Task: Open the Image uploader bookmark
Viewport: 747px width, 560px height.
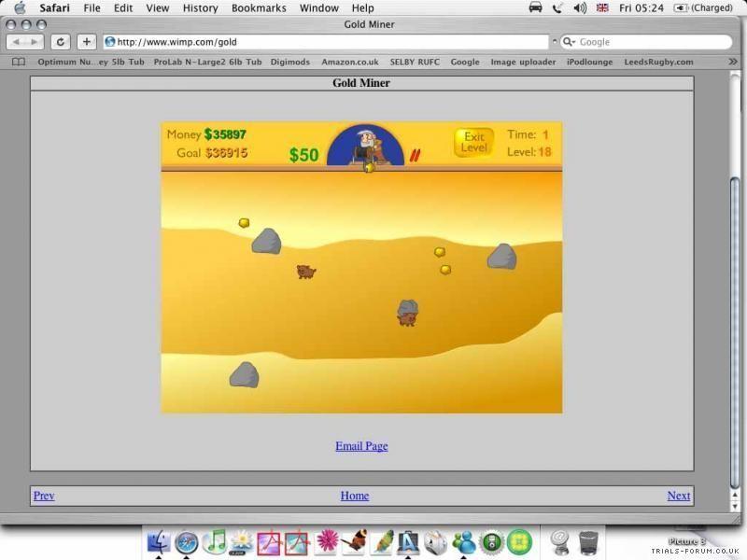Action: point(523,62)
